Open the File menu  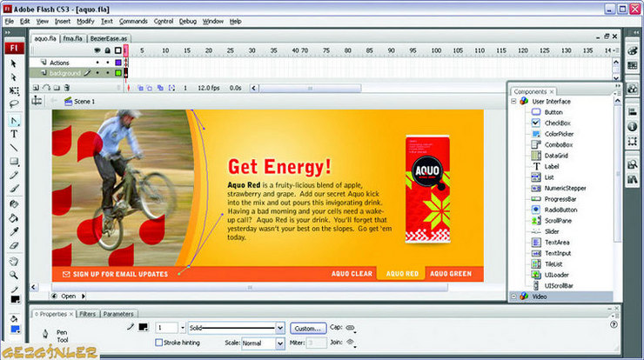[9, 22]
